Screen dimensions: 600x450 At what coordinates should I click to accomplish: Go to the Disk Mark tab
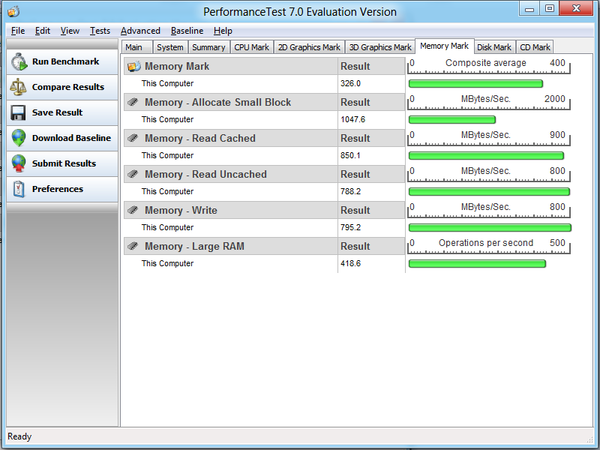[x=494, y=47]
